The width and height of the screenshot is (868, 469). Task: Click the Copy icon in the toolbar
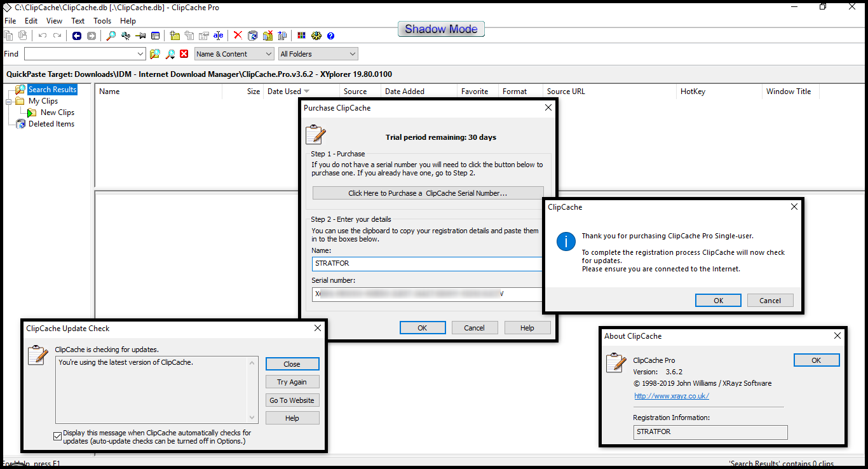point(9,36)
